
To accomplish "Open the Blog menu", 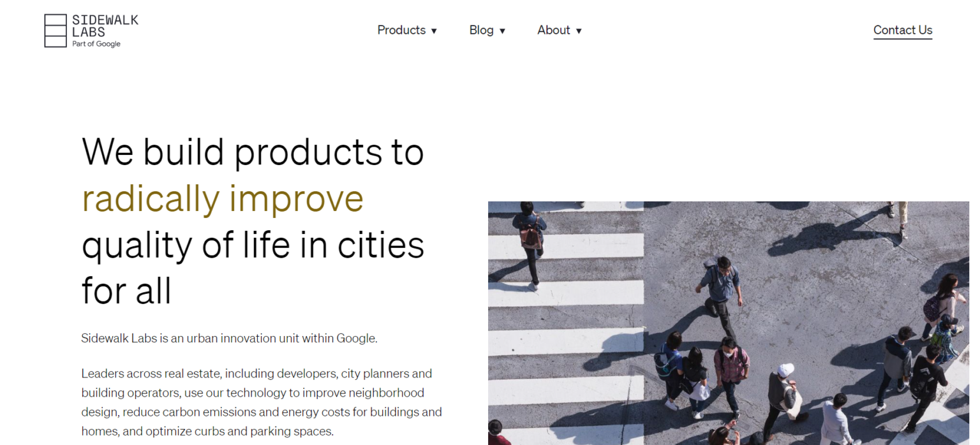I will pos(481,30).
